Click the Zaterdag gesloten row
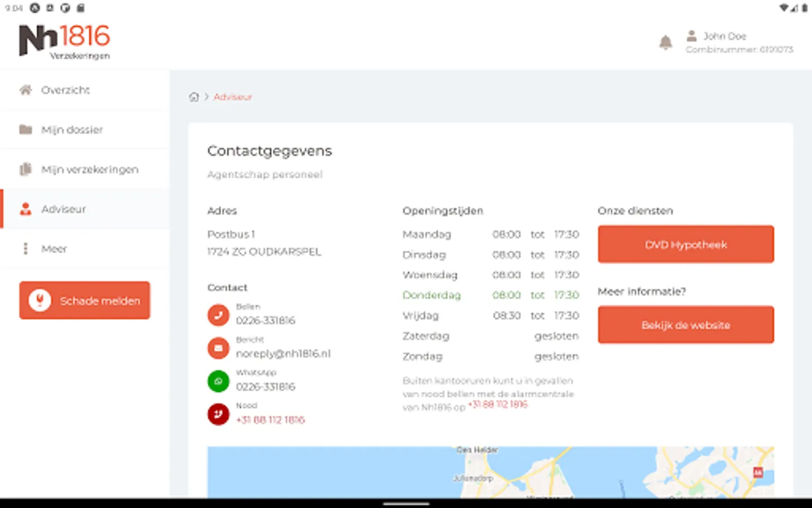 491,336
